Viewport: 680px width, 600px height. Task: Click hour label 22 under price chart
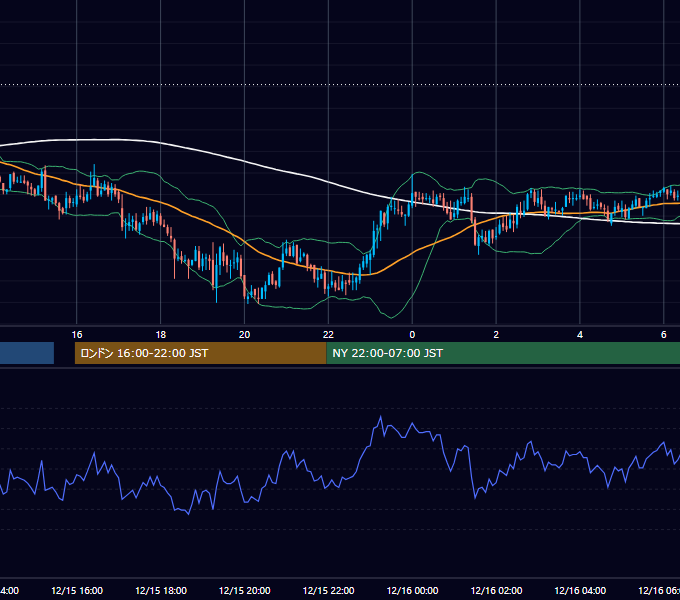(328, 335)
